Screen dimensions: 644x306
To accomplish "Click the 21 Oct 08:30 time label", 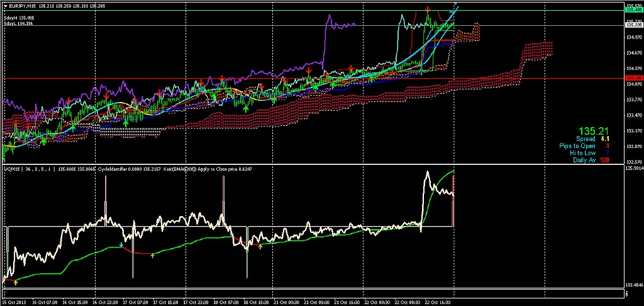I will [316, 302].
